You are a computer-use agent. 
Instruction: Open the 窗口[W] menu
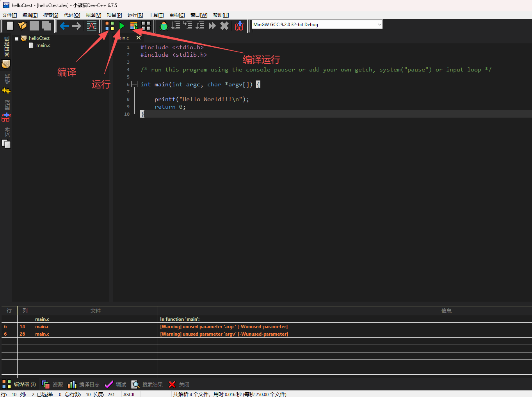coord(199,15)
